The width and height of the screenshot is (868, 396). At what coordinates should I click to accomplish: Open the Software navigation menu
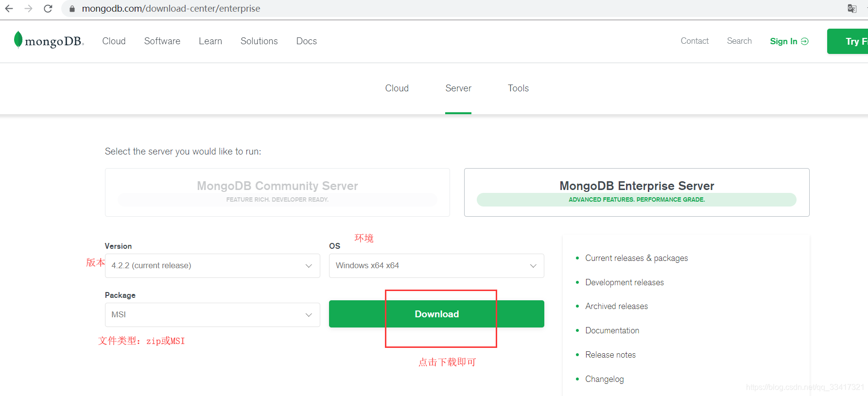tap(162, 41)
